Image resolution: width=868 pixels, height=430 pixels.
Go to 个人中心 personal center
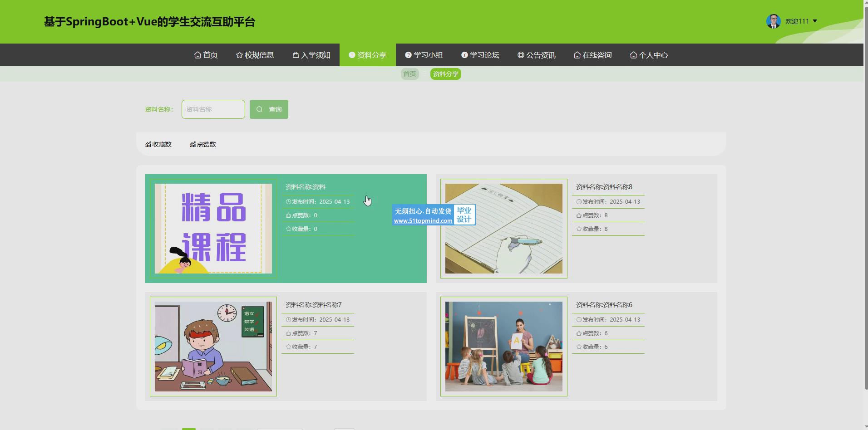tap(649, 55)
